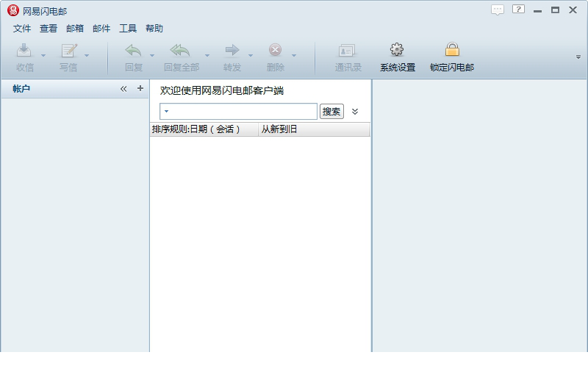
Task: Click the help question mark icon
Action: point(518,9)
